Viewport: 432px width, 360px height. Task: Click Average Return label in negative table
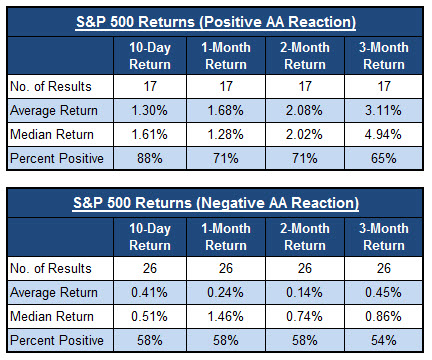point(54,292)
